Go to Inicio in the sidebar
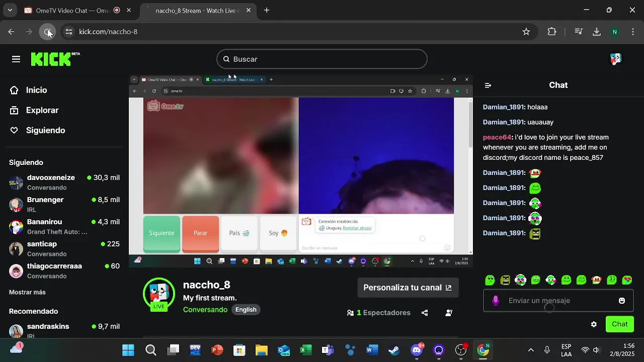The height and width of the screenshot is (362, 644). (36, 90)
